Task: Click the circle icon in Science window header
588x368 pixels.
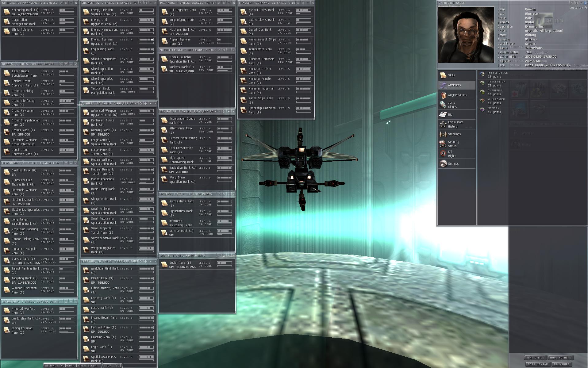Action: [x=224, y=194]
